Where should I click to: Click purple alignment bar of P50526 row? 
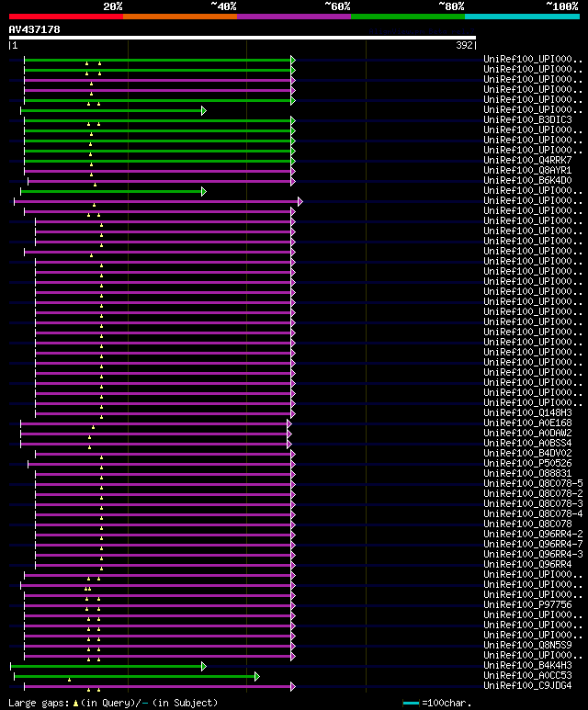tap(160, 464)
